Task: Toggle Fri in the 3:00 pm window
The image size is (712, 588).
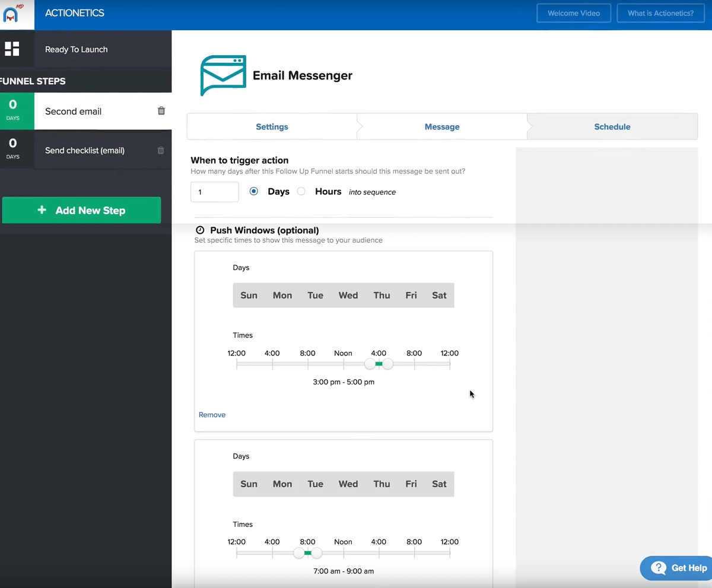Action: click(411, 295)
